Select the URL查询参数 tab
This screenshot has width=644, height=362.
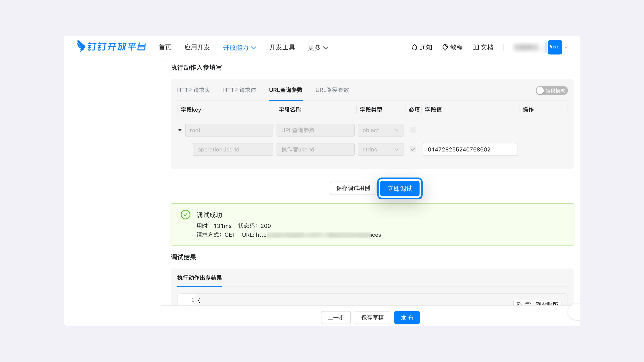click(x=286, y=90)
